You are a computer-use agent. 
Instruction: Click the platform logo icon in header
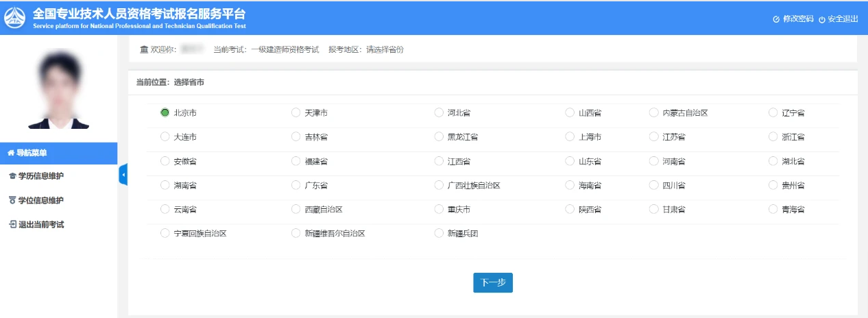point(15,18)
